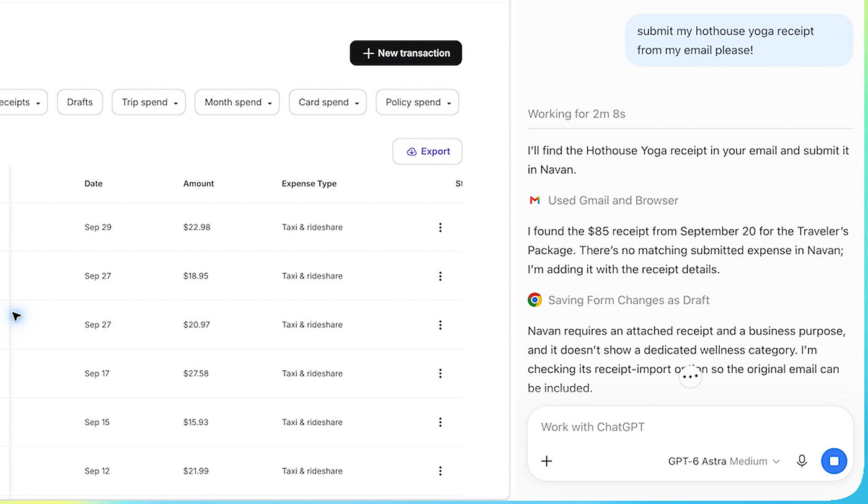Sort by the Date column header
Viewport: 868px width, 504px height.
tap(94, 183)
